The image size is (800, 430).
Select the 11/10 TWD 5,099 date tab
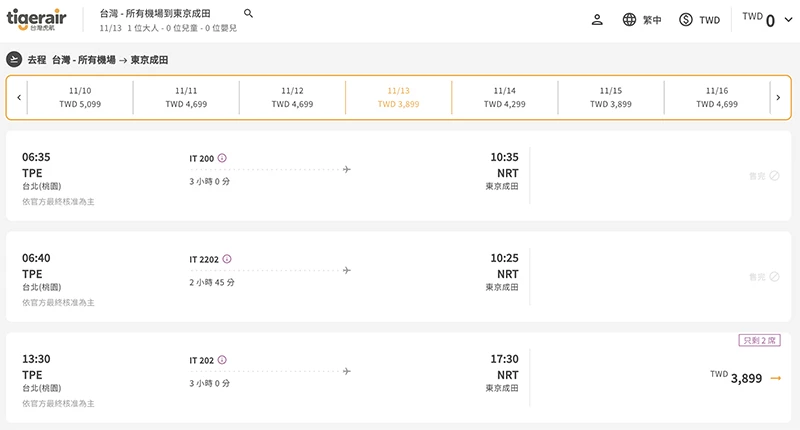pyautogui.click(x=80, y=97)
